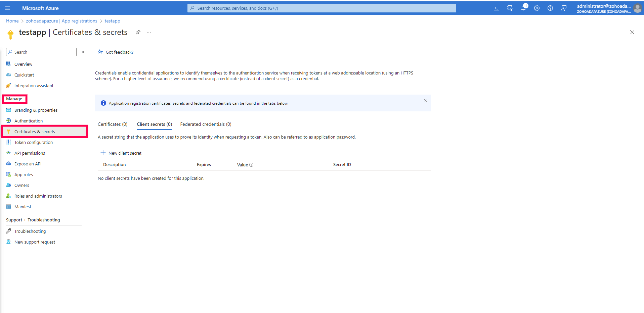Click the Troubleshooting wrench icon
Screen dimensions: 644x313
point(8,231)
